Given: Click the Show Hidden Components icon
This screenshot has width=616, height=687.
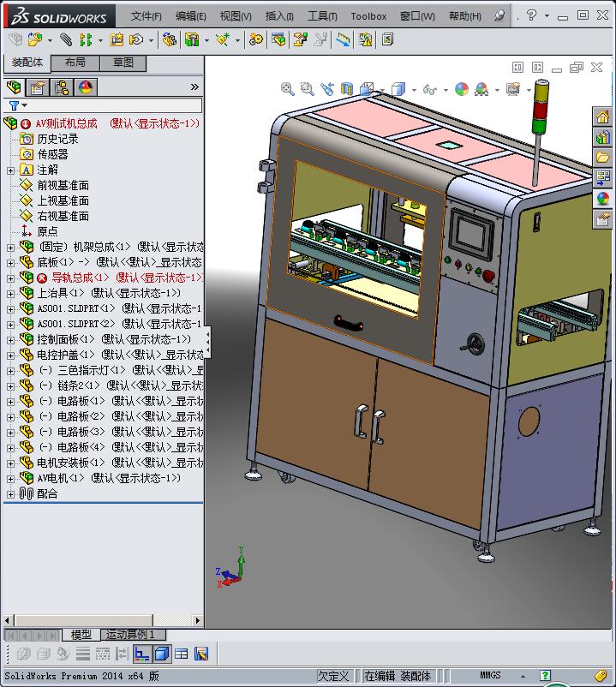Looking at the screenshot, I should click(x=169, y=40).
